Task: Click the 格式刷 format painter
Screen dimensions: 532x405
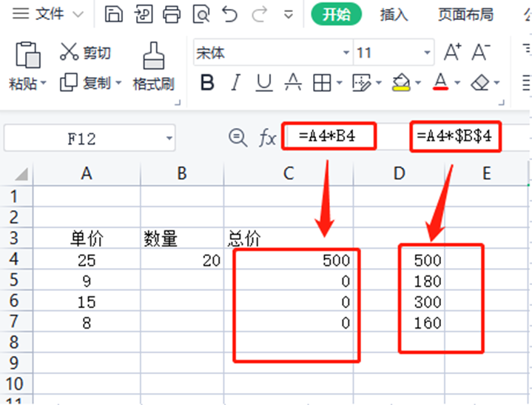Action: point(154,67)
